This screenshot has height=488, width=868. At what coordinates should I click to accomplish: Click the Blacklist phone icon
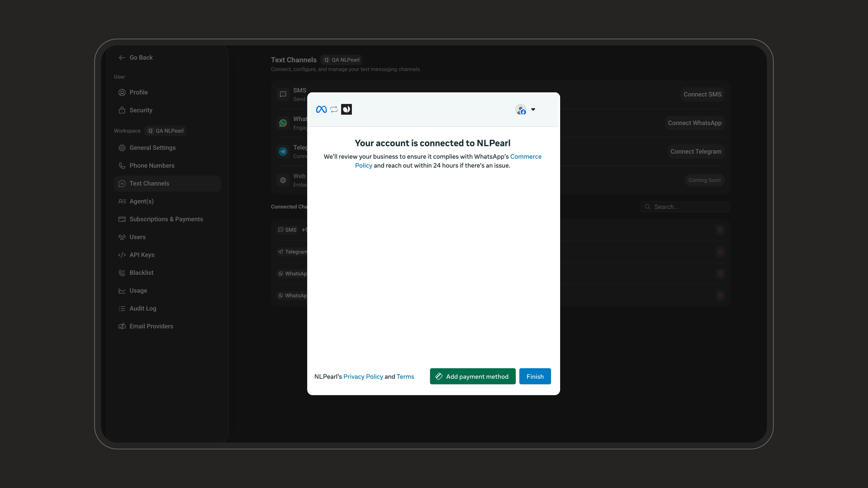click(122, 272)
